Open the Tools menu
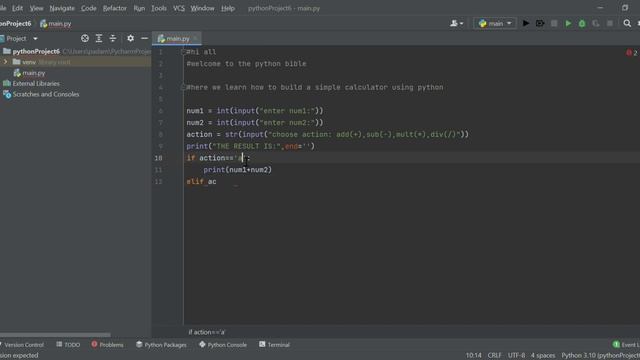The width and height of the screenshot is (640, 360). pos(159,8)
